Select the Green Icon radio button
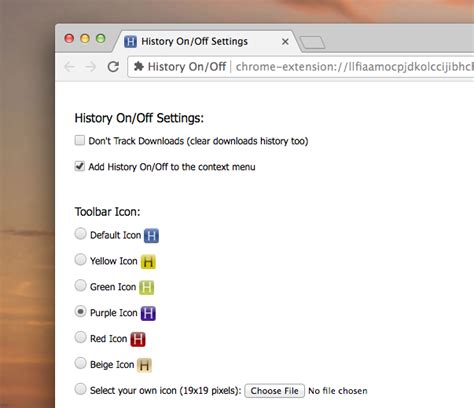 [x=80, y=285]
